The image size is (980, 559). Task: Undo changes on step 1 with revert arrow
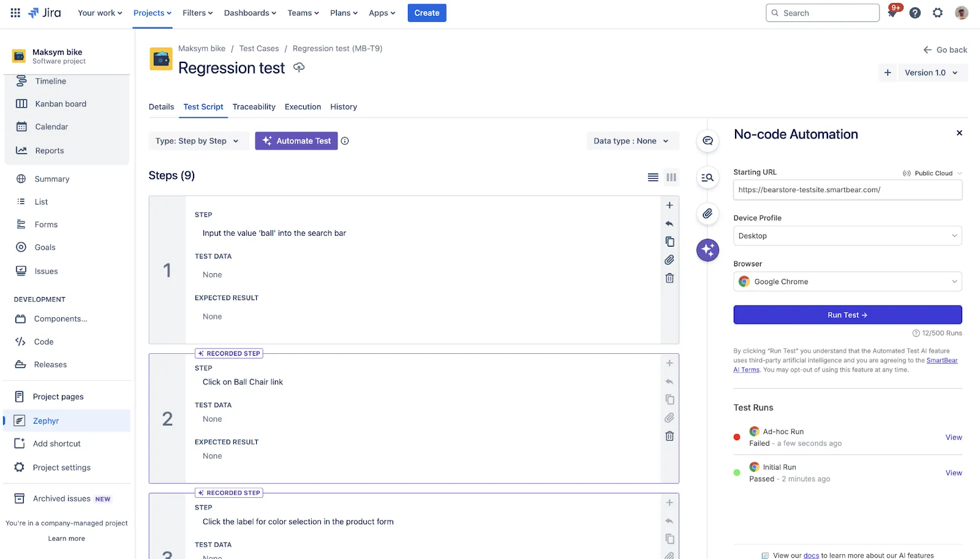tap(669, 223)
